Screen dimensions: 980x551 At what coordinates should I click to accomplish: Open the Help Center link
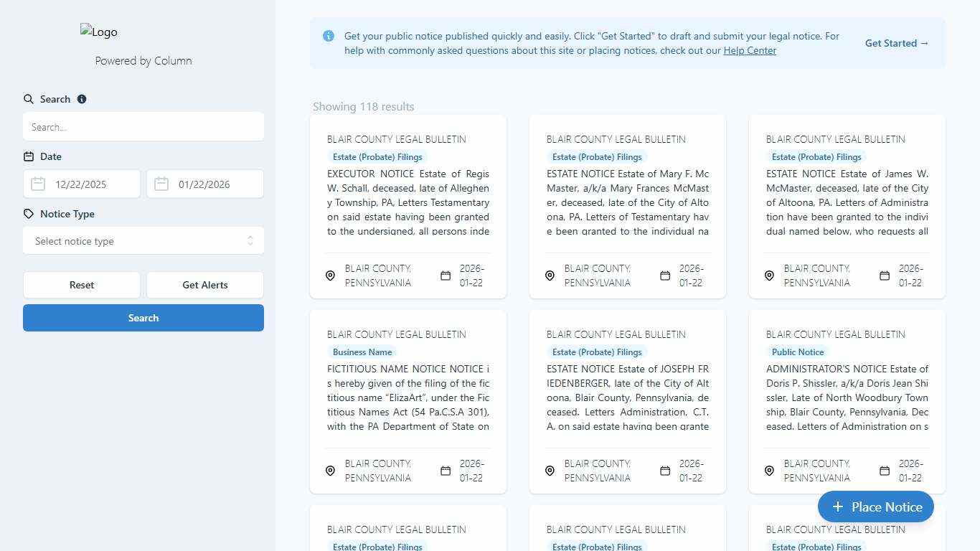click(750, 50)
